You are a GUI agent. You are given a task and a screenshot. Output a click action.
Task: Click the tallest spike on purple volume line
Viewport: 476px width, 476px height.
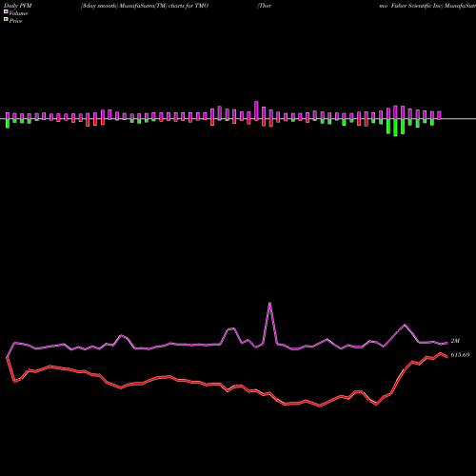tap(269, 303)
